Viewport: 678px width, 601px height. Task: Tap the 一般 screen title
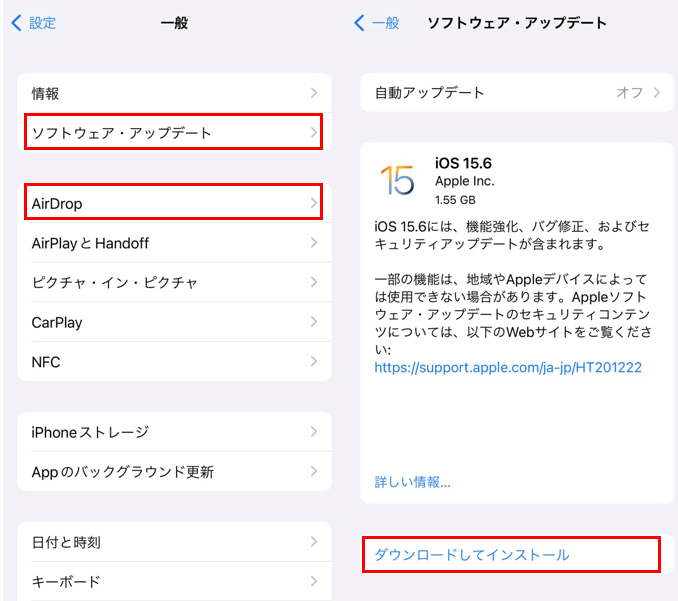pyautogui.click(x=174, y=23)
